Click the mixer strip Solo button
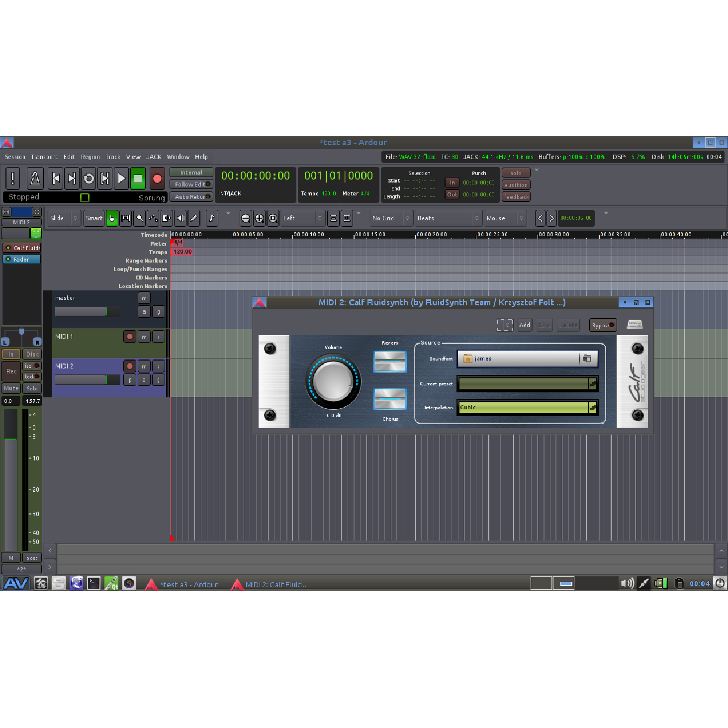 (32, 388)
